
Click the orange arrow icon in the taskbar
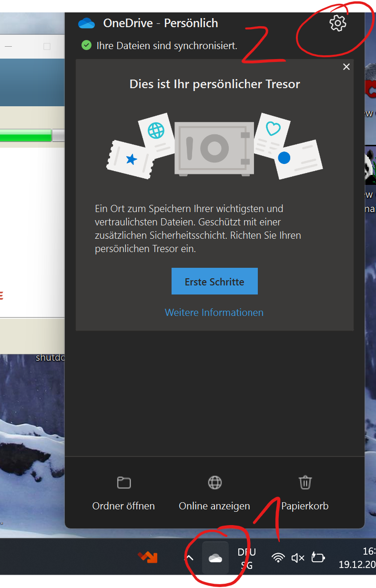[148, 557]
